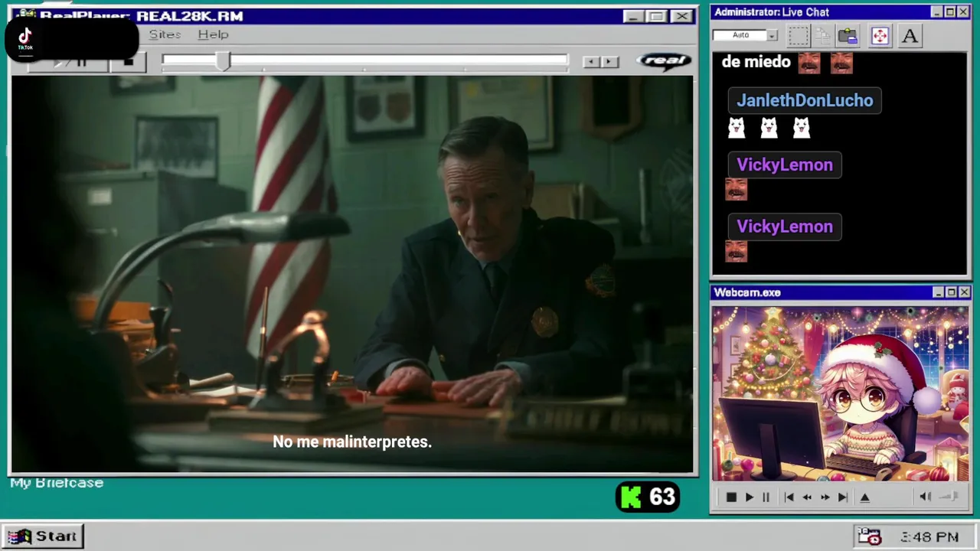
Task: Mute audio with the webcam speaker icon
Action: pos(925,497)
